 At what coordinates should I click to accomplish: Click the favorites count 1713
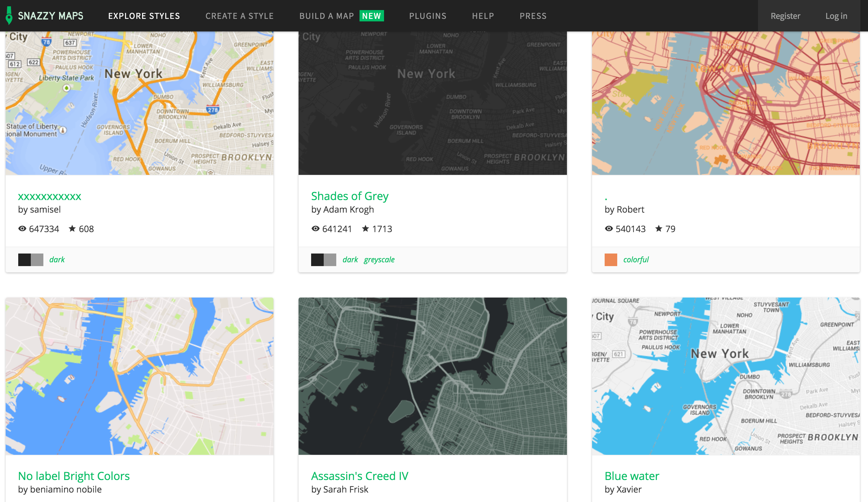[x=382, y=229]
